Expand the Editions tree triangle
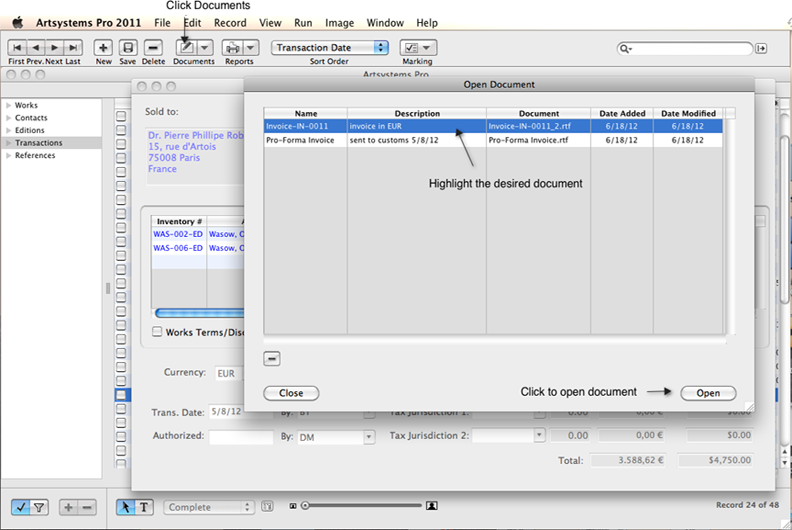Image resolution: width=792 pixels, height=530 pixels. (x=9, y=130)
